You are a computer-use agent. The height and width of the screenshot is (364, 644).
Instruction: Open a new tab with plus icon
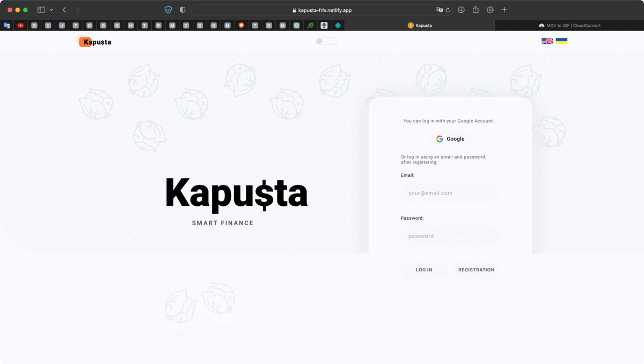504,10
